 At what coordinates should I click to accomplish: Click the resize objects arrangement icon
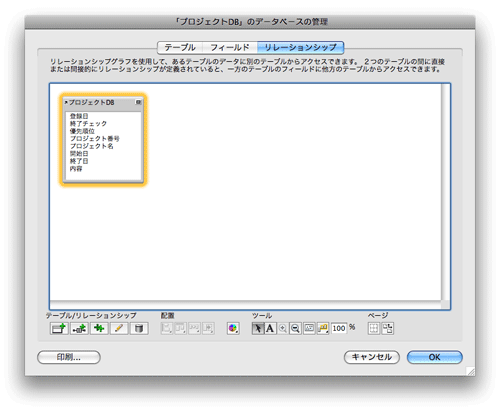(208, 329)
